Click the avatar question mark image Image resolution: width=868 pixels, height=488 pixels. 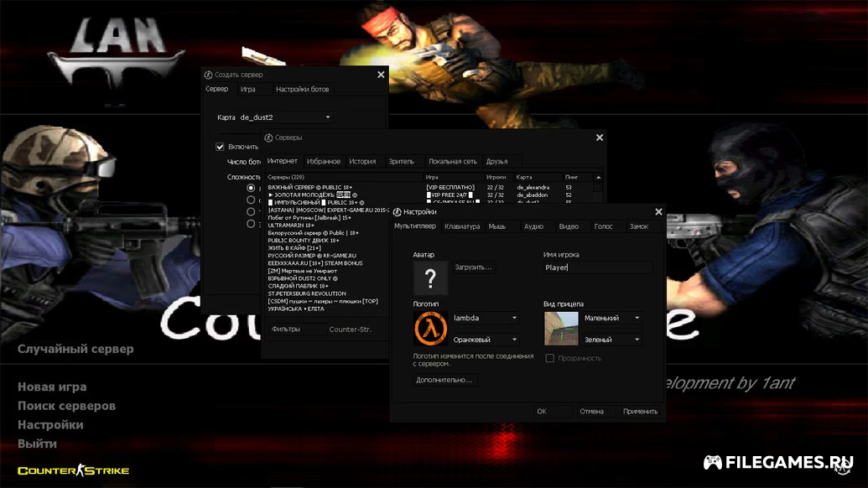[x=430, y=278]
